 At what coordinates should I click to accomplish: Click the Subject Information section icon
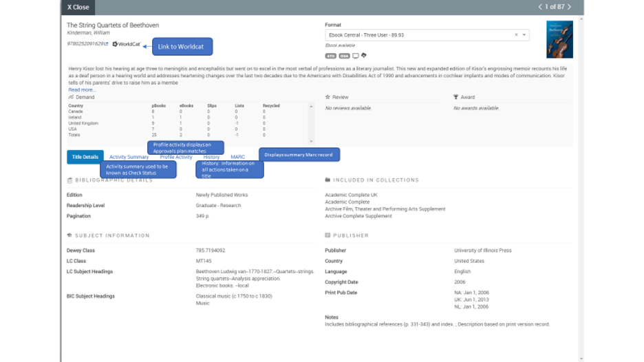[x=69, y=235]
